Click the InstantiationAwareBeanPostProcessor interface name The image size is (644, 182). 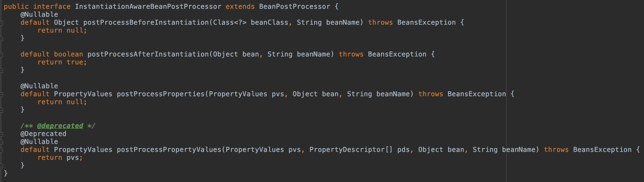(148, 6)
